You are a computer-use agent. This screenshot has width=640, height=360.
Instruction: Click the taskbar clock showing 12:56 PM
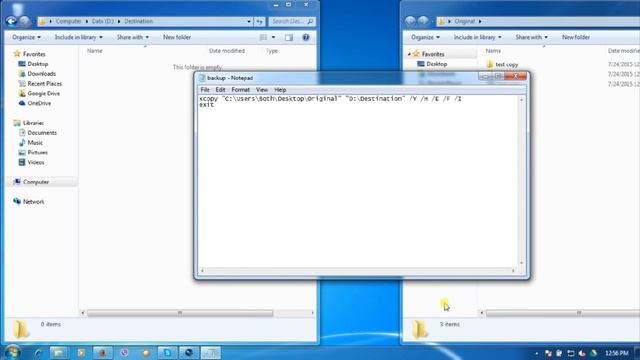pos(616,353)
